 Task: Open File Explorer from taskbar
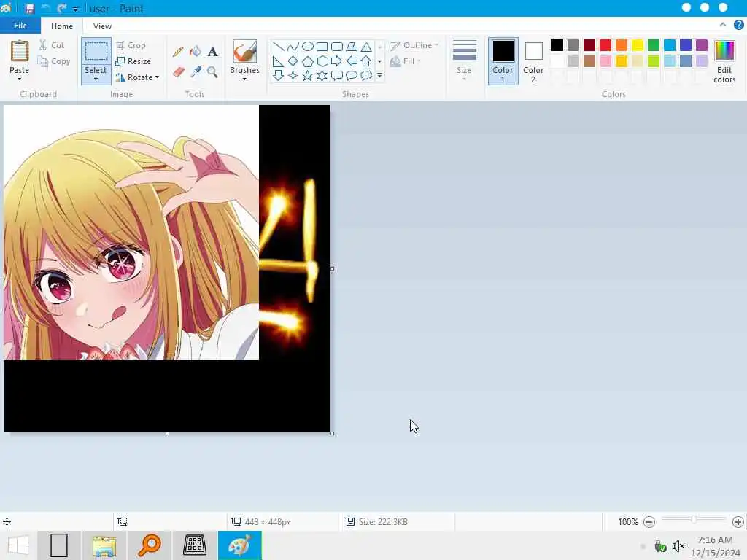tap(104, 545)
